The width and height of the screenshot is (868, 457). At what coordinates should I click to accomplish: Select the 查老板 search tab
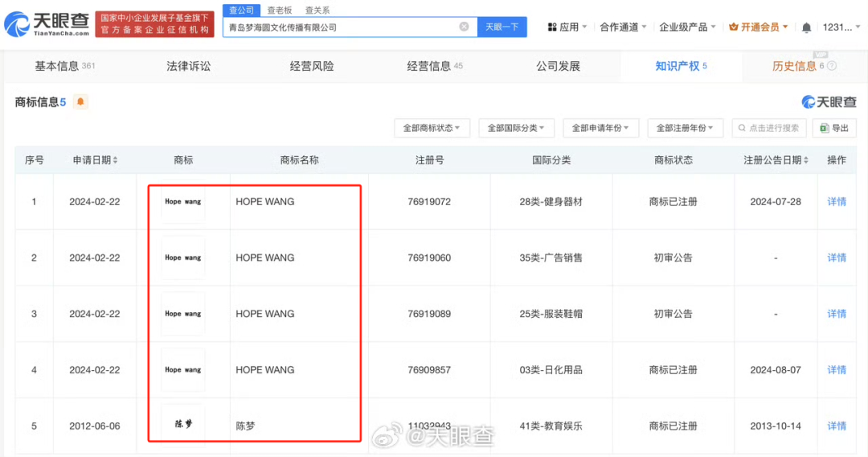click(279, 10)
